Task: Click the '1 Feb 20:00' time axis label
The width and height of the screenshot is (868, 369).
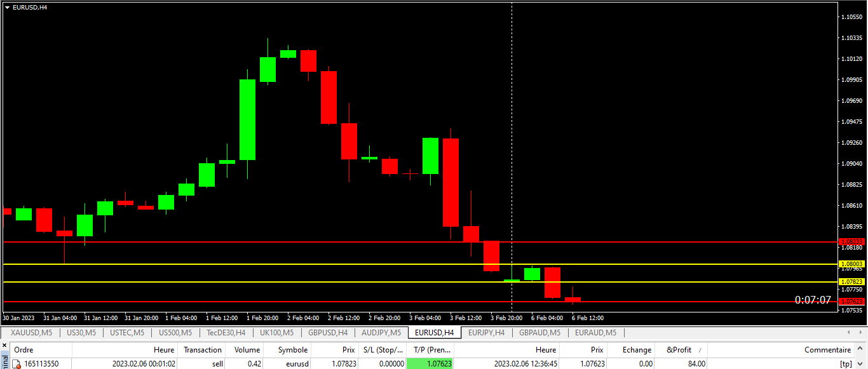Action: pyautogui.click(x=262, y=318)
